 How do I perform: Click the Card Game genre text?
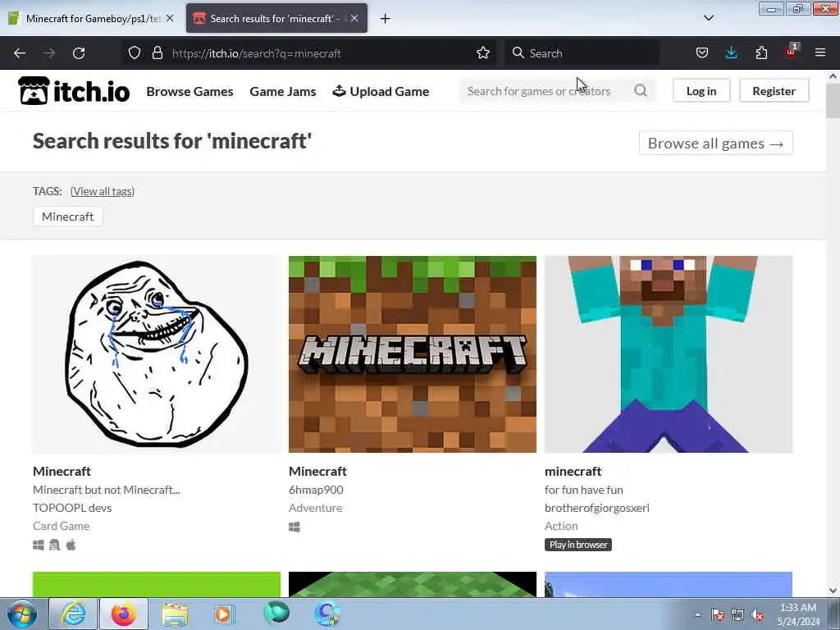(61, 526)
